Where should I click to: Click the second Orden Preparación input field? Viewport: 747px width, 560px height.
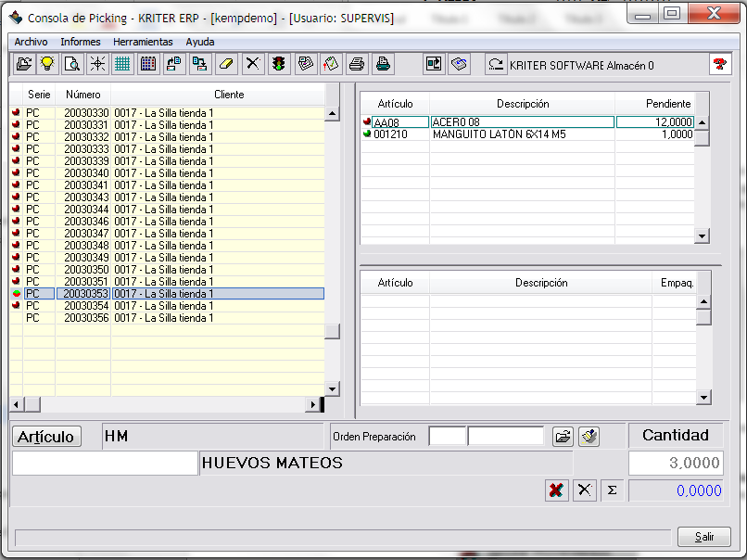(x=506, y=436)
